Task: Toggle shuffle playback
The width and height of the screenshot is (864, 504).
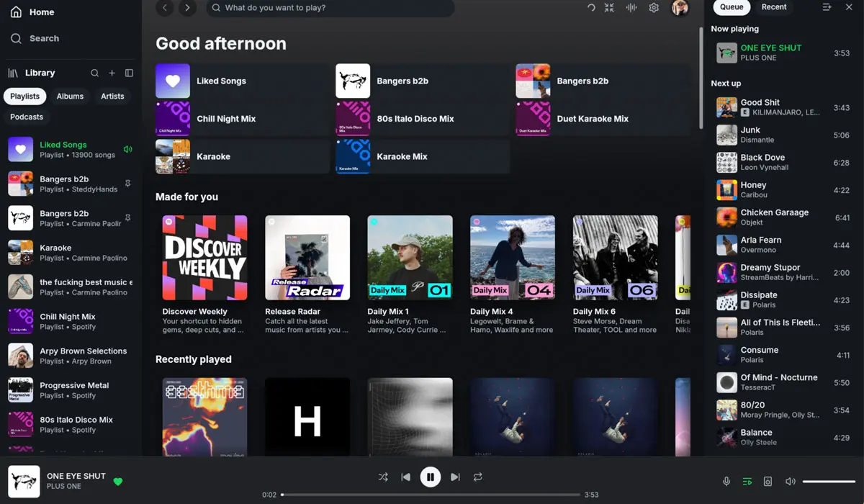Action: 383,477
